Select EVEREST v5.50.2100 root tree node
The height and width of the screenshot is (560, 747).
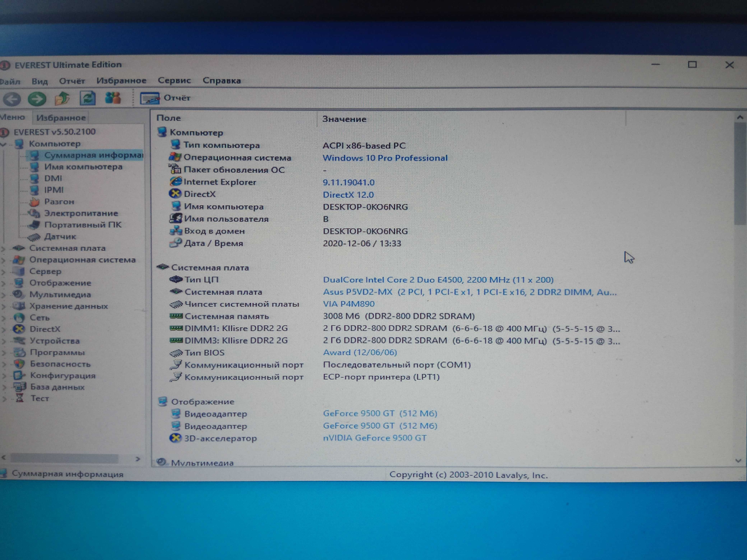[x=54, y=132]
